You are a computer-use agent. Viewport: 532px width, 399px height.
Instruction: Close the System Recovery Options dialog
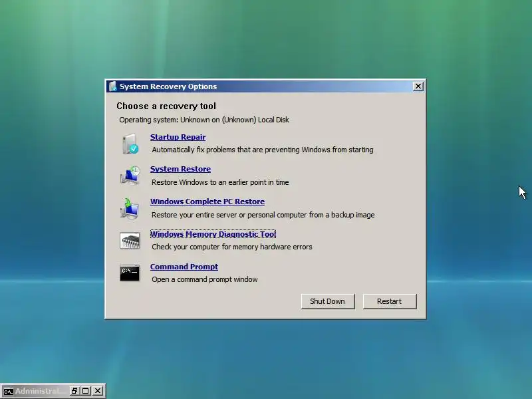[418, 86]
